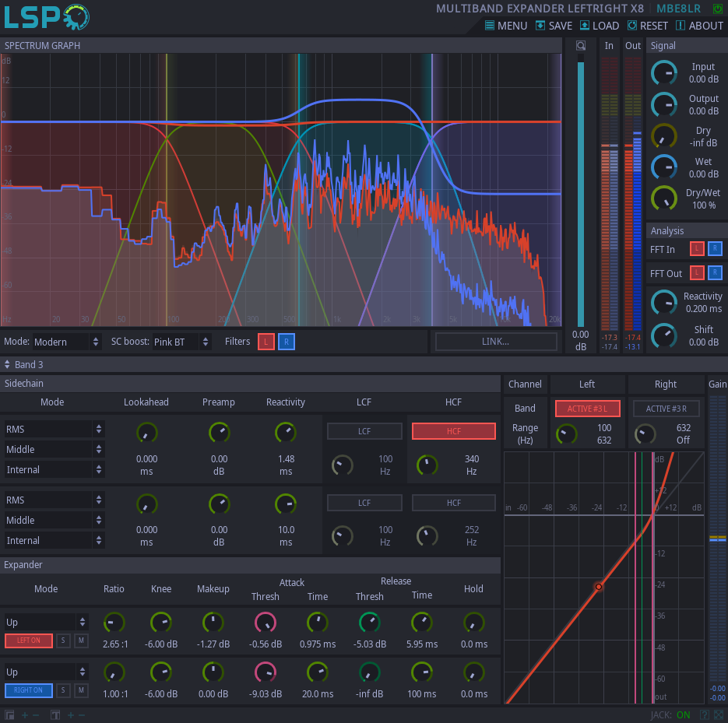Viewport: 728px width, 723px height.
Task: Toggle the RIGHT ON expander button
Action: pos(29,690)
